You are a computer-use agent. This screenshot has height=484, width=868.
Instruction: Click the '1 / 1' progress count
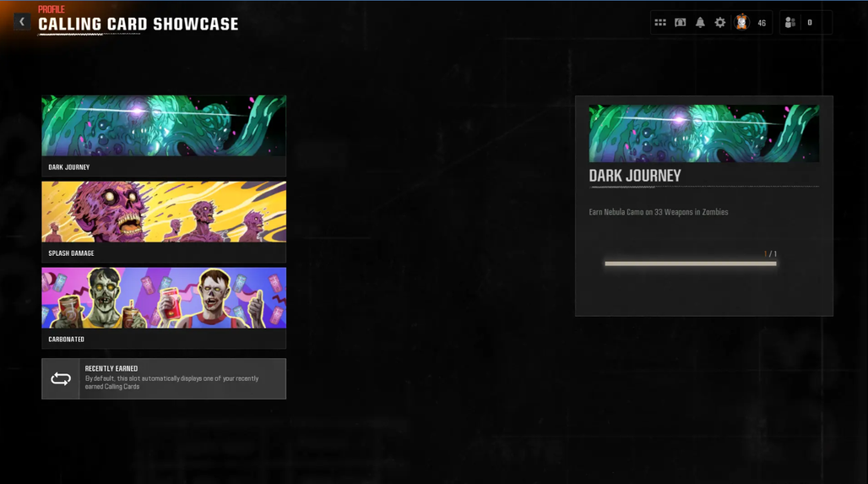click(x=771, y=253)
